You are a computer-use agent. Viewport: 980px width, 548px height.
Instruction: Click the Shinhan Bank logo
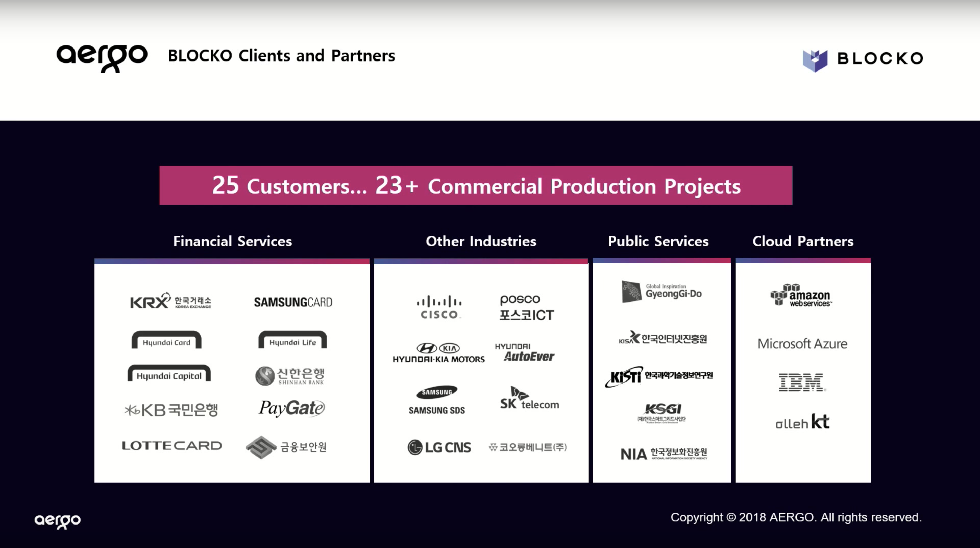[290, 376]
